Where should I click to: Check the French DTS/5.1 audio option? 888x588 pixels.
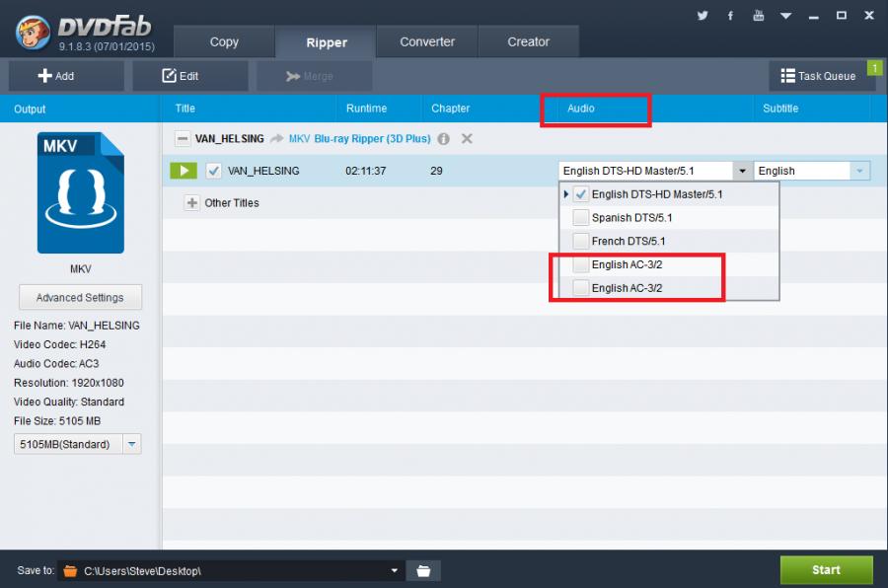point(581,242)
